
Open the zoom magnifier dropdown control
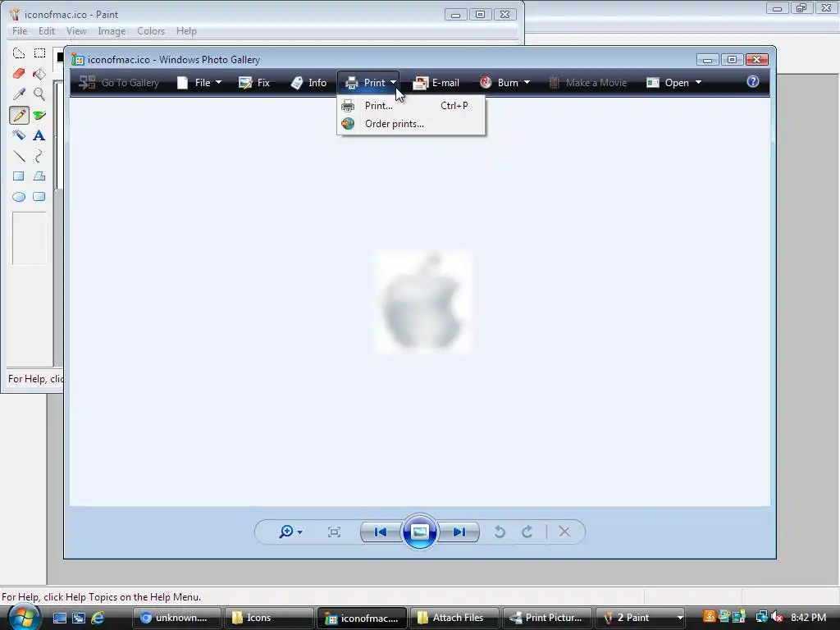coord(290,532)
